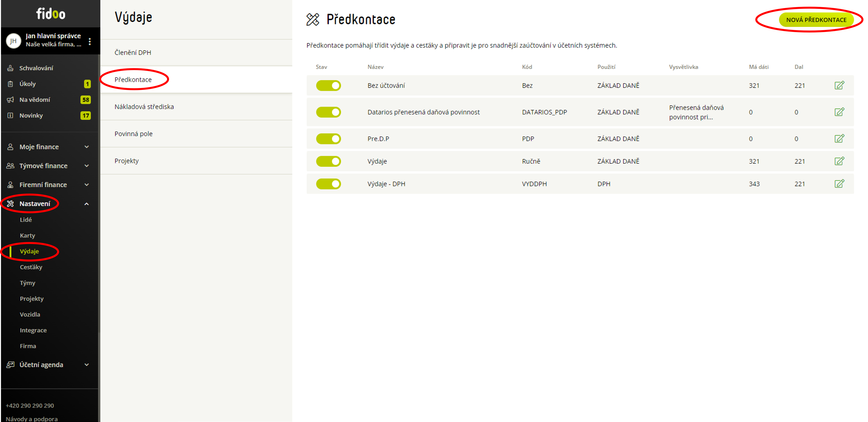Toggle the Výdaje Ručně status switch
This screenshot has height=422, width=868.
(328, 161)
